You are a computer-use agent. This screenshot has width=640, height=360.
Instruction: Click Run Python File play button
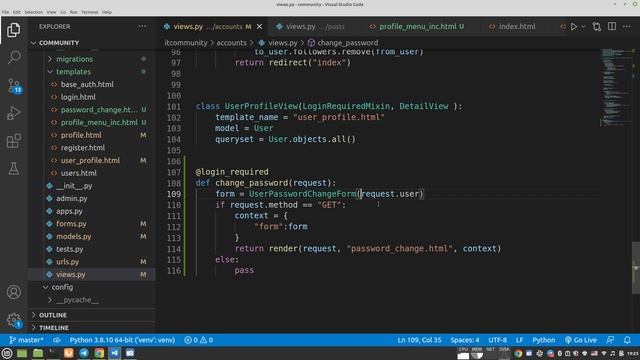click(x=573, y=27)
